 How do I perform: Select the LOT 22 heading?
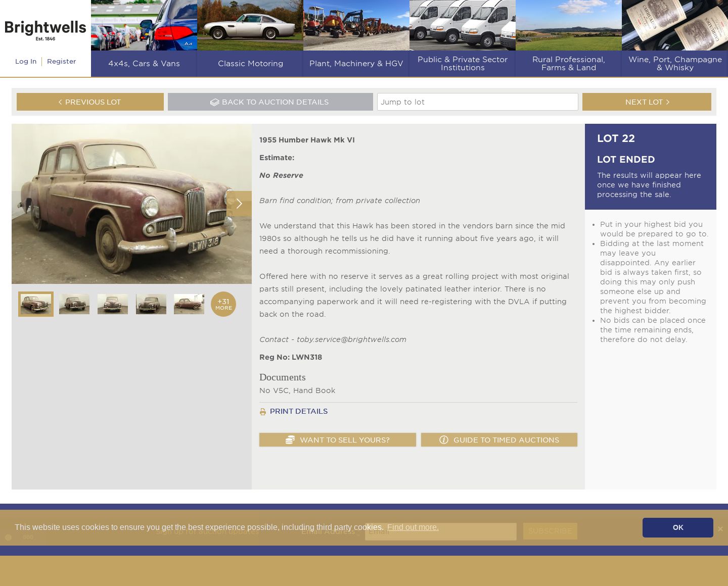coord(616,138)
